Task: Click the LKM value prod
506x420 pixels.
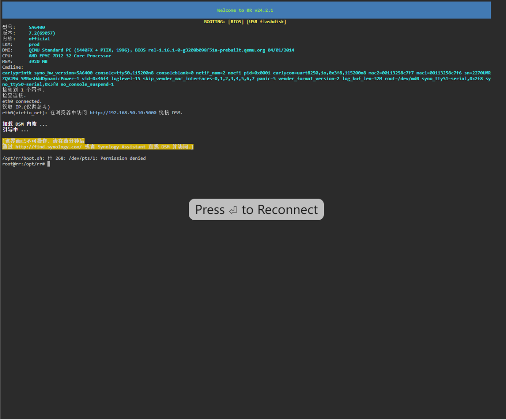Action: point(34,44)
